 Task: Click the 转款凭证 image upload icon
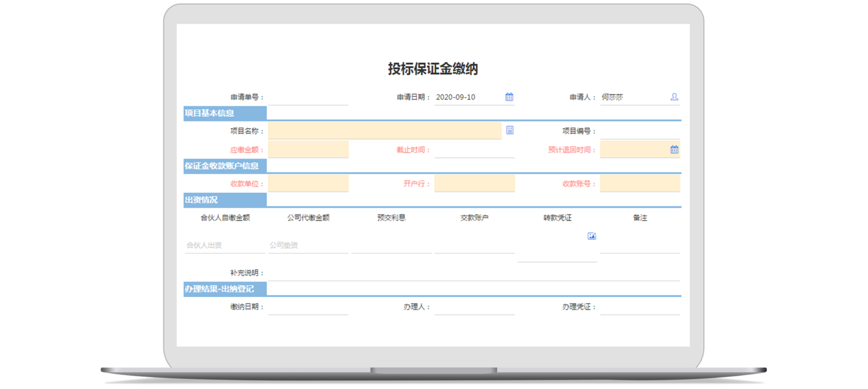pyautogui.click(x=591, y=236)
